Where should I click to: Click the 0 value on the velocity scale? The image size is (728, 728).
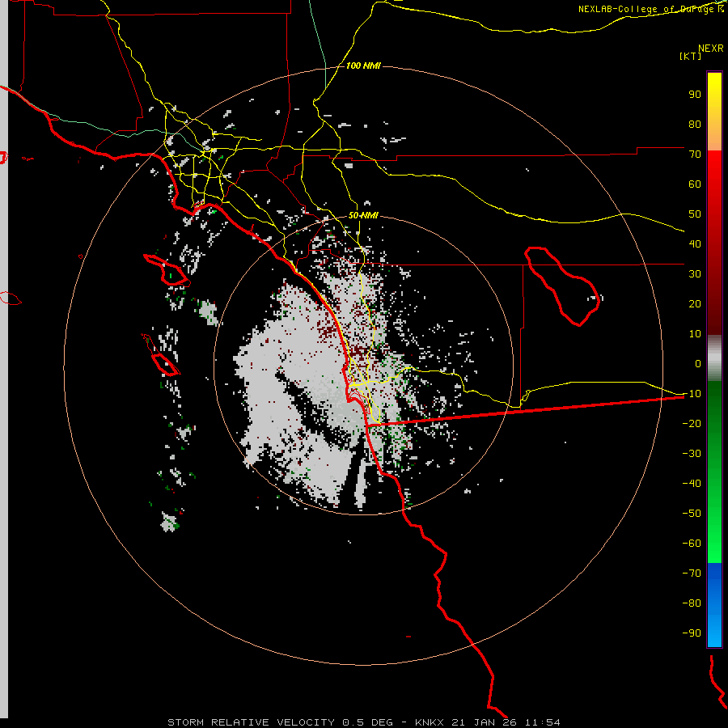coord(698,363)
